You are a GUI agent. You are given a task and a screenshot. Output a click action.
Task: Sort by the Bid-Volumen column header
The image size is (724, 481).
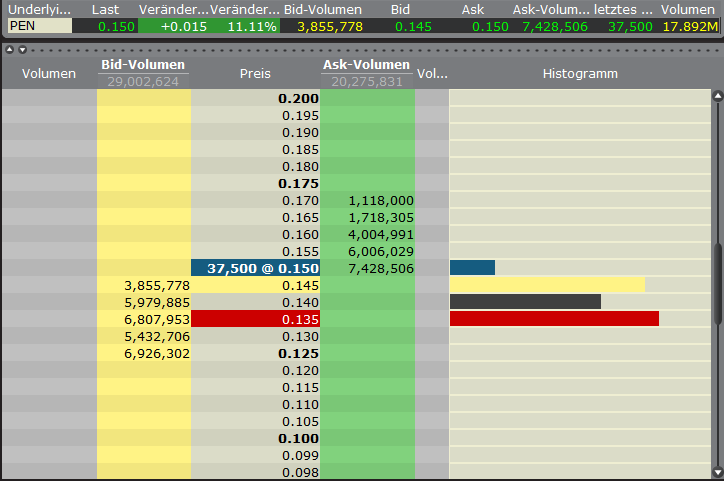[x=143, y=66]
